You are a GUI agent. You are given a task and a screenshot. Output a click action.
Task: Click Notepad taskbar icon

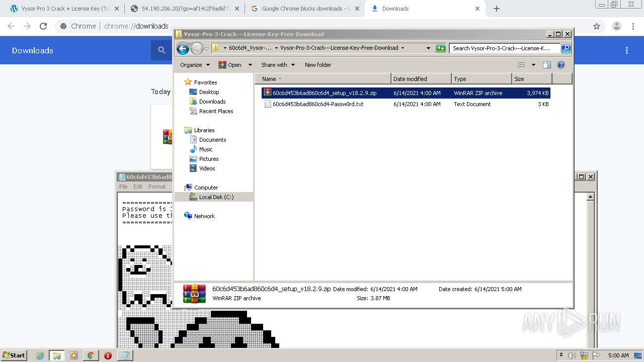pos(125,355)
